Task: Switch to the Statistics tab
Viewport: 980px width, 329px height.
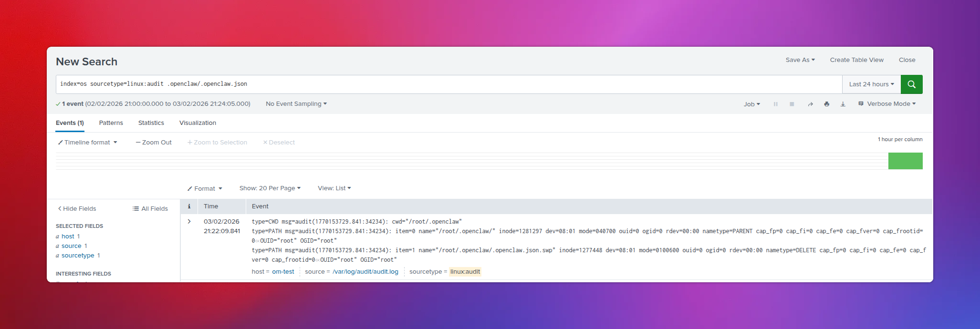Action: point(151,123)
